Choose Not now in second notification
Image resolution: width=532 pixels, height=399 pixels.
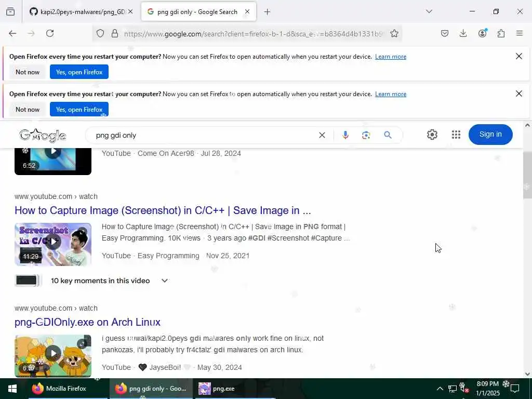pyautogui.click(x=28, y=109)
